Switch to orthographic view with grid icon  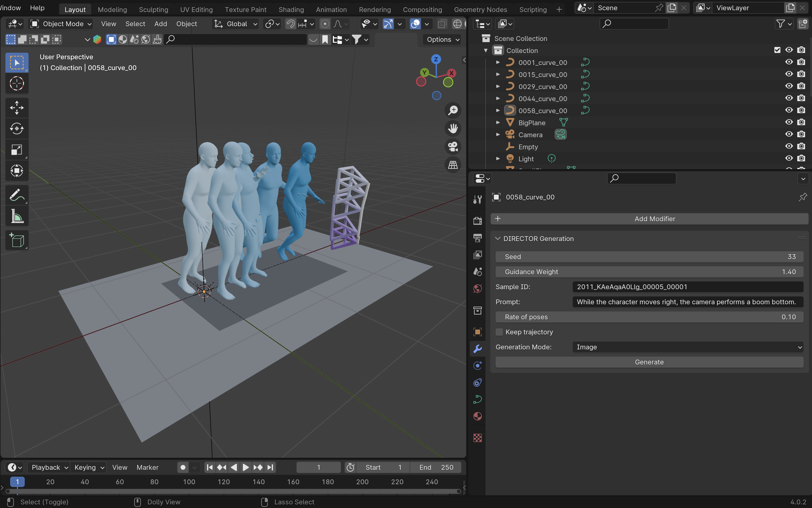(x=453, y=165)
